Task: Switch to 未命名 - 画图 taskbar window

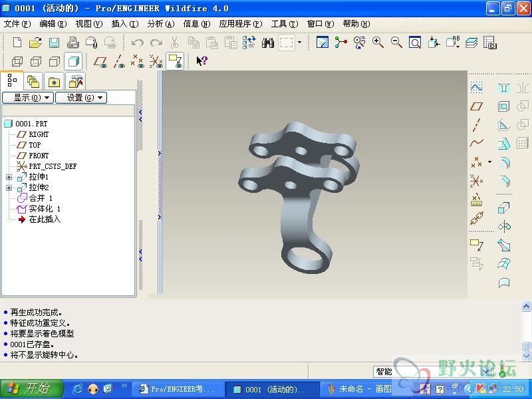Action: pos(360,389)
